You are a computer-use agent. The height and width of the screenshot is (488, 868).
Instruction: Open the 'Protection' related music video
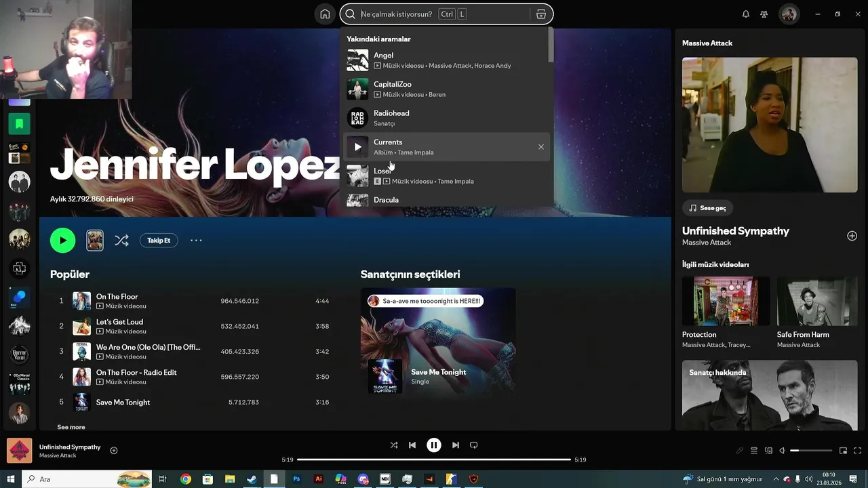[726, 313]
